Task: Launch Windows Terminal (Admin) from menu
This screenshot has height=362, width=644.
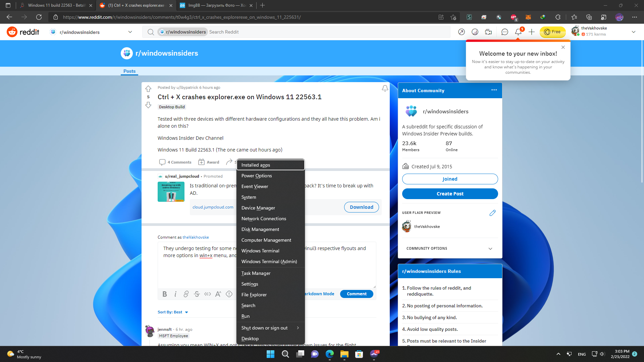Action: click(270, 261)
